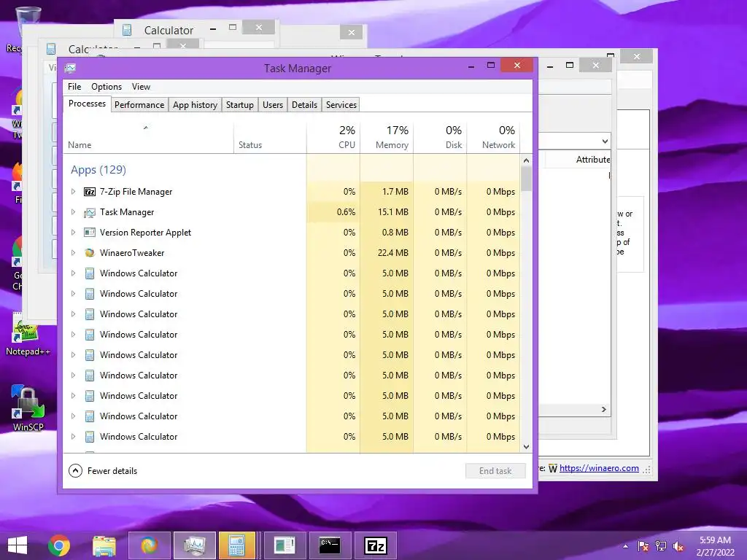Switch to Calculator taskbar button
Viewport: 747px width, 560px height.
coord(237,545)
